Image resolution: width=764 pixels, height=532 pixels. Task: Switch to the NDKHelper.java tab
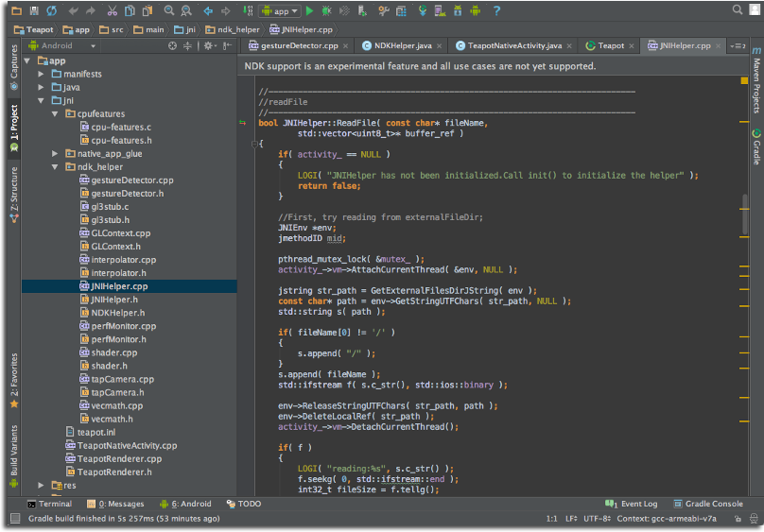coord(403,45)
